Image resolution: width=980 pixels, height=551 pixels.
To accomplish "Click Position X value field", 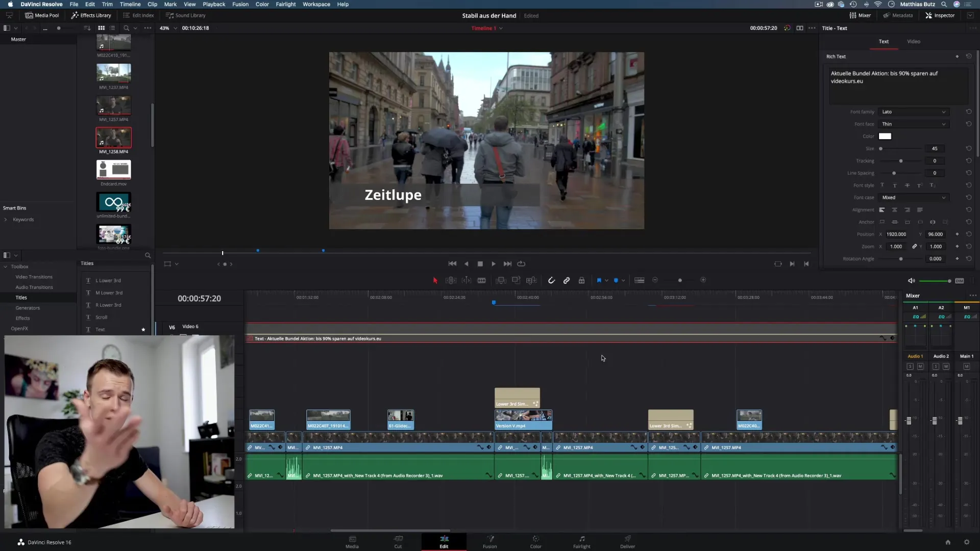I will coord(896,234).
